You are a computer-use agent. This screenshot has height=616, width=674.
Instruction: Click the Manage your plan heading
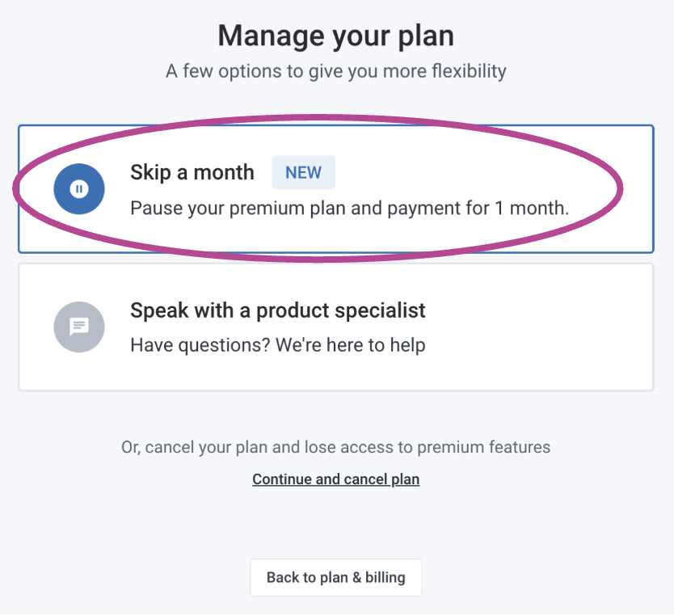[336, 36]
